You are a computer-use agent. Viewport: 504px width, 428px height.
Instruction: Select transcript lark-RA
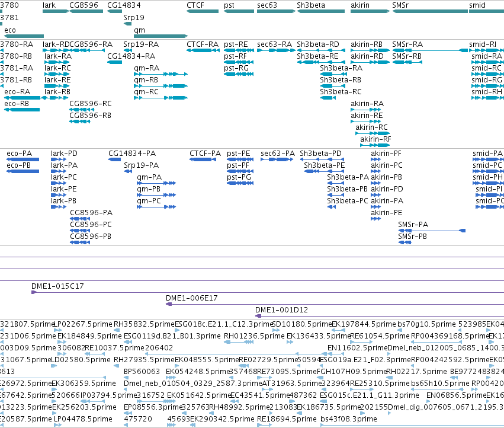pyautogui.click(x=57, y=62)
